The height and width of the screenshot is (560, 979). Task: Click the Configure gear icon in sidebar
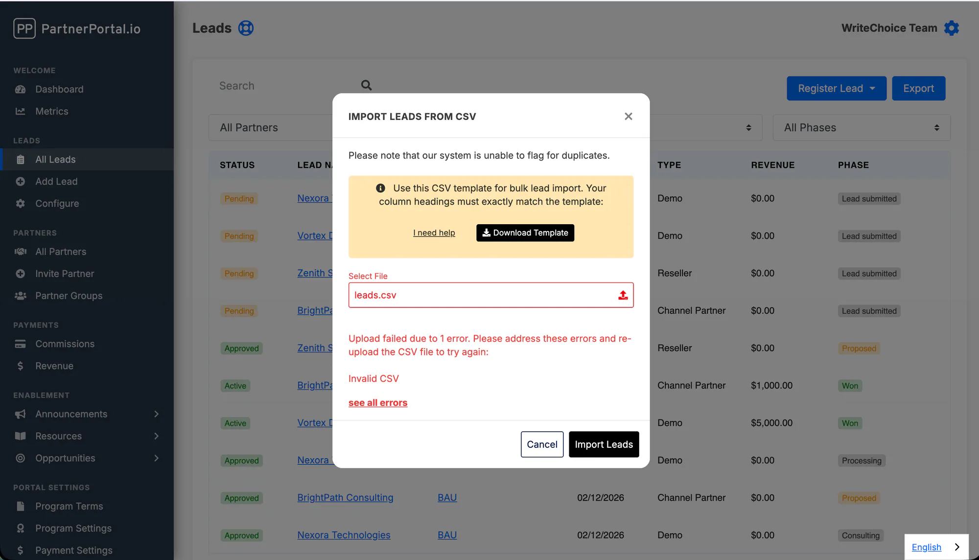[21, 204]
